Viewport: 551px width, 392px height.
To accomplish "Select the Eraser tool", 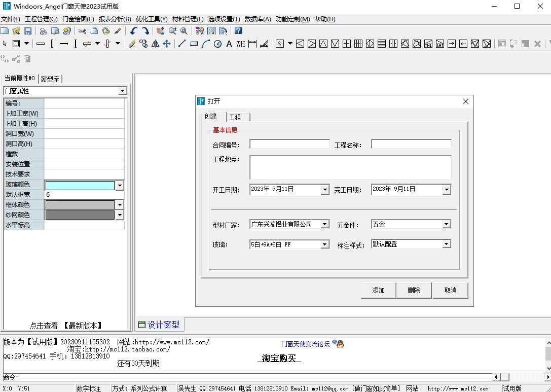I will 132,44.
